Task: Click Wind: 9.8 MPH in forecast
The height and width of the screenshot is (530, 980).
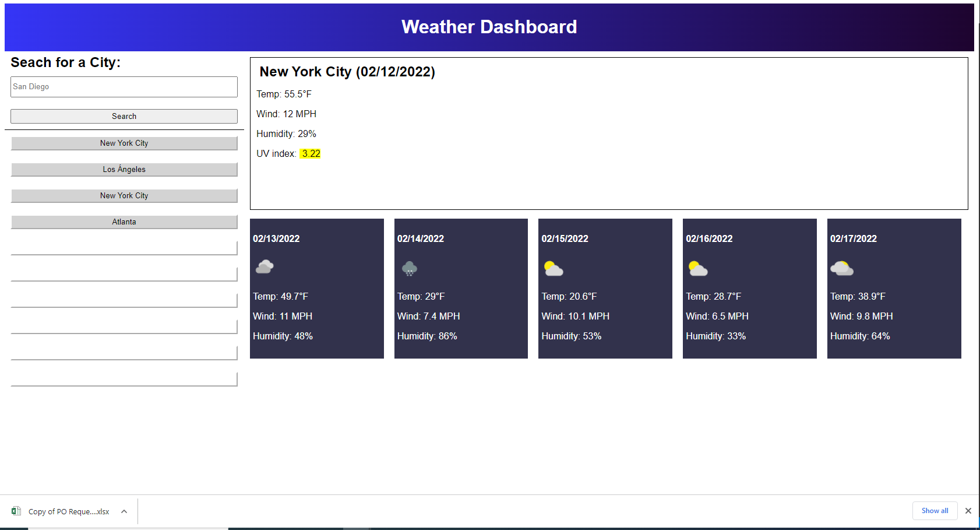Action: click(862, 316)
